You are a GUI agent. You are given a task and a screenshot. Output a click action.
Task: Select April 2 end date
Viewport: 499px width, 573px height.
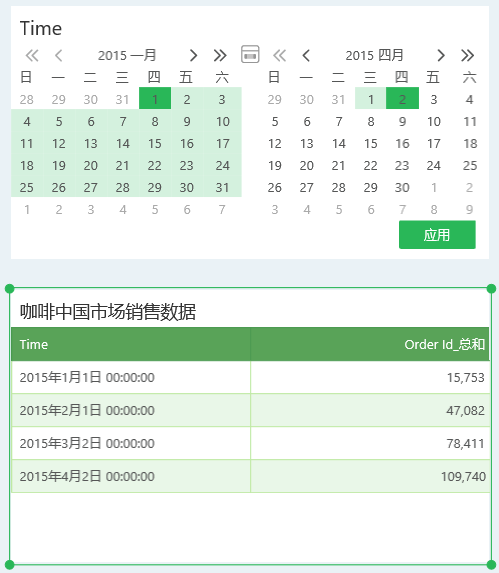pyautogui.click(x=402, y=98)
